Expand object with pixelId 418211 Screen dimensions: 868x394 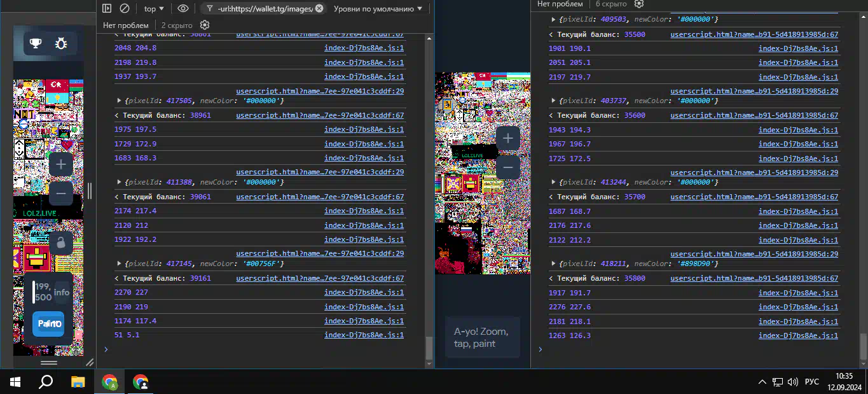click(x=553, y=264)
